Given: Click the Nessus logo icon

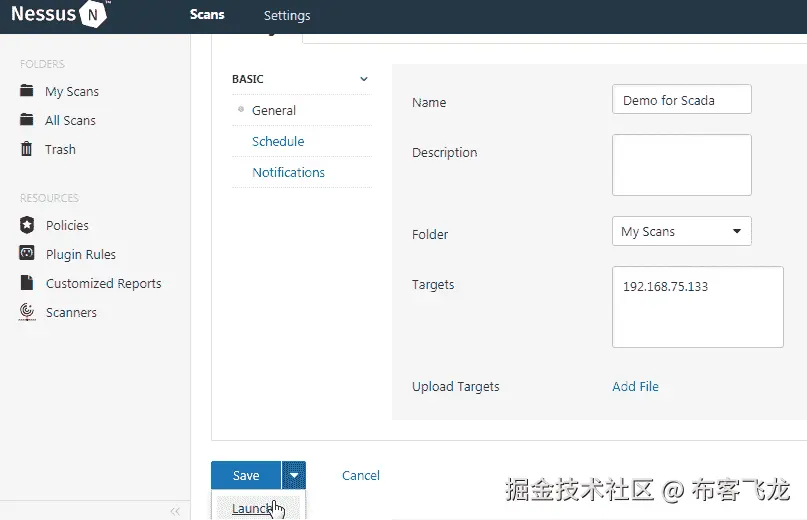Looking at the screenshot, I should point(93,14).
